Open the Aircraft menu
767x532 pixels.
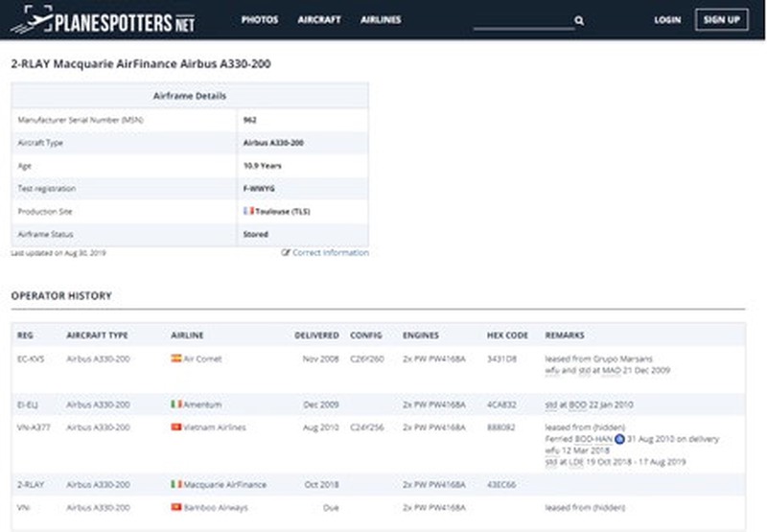(319, 19)
